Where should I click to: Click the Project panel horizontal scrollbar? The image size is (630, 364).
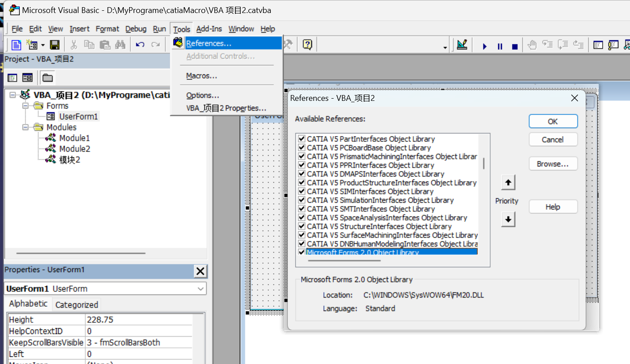81,253
